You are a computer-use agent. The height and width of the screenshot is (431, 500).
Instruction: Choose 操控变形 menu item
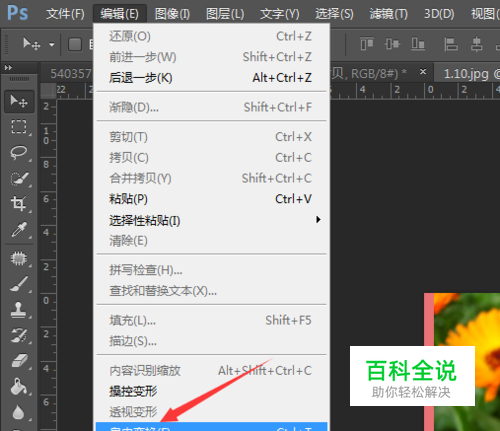pos(211,391)
